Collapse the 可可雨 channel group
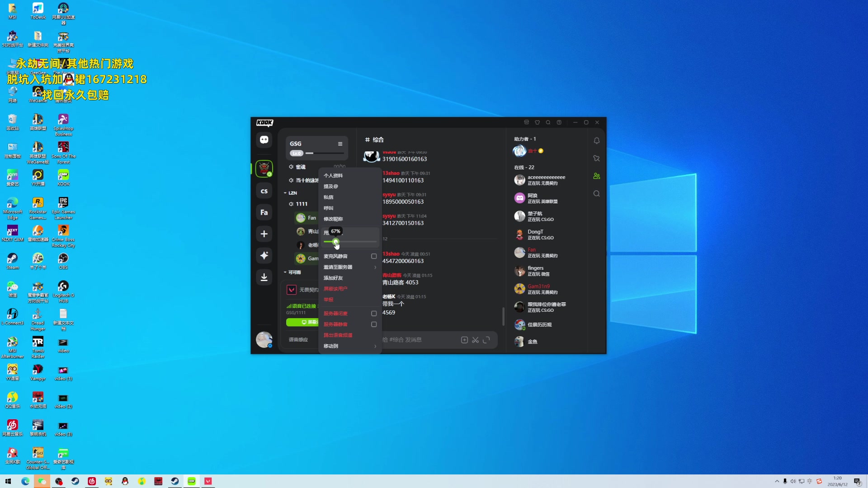Screen dimensions: 868x488 point(292,272)
